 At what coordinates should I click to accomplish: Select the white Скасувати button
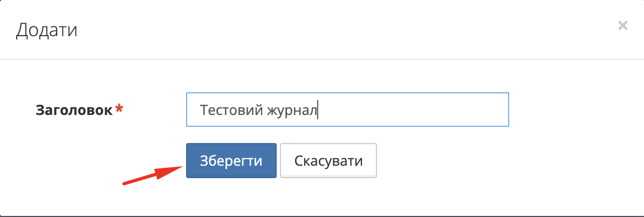point(328,161)
